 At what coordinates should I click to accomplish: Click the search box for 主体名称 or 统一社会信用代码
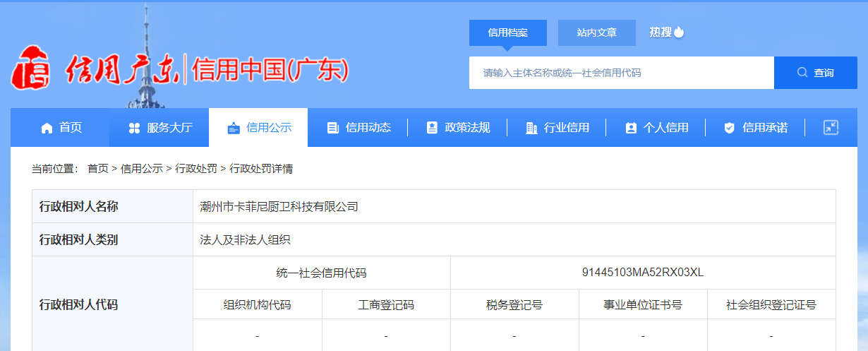point(622,73)
